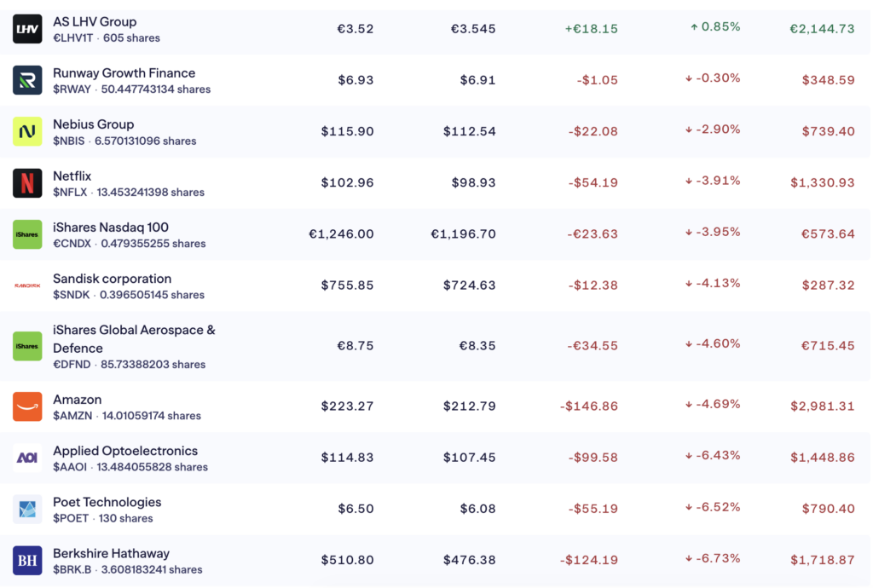Screen dimensions: 873x588
Task: Select the iShares Global Aerospace & Defence icon
Action: [x=27, y=346]
